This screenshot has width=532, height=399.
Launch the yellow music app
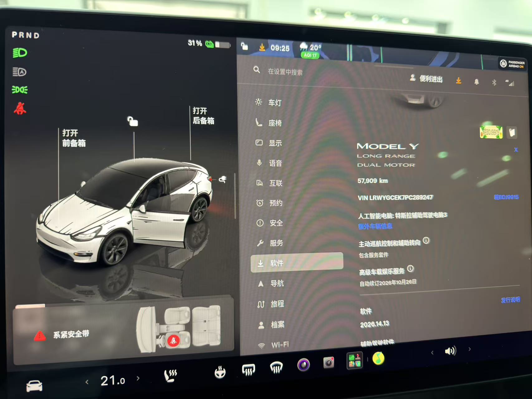click(x=378, y=358)
